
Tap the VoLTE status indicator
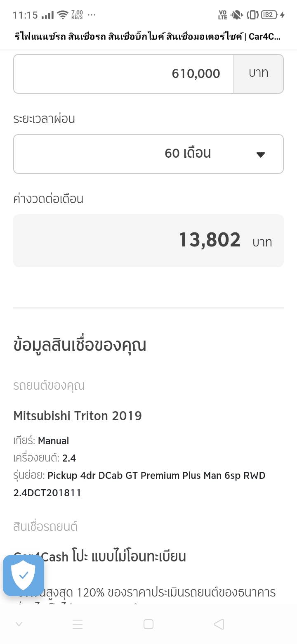click(x=223, y=15)
